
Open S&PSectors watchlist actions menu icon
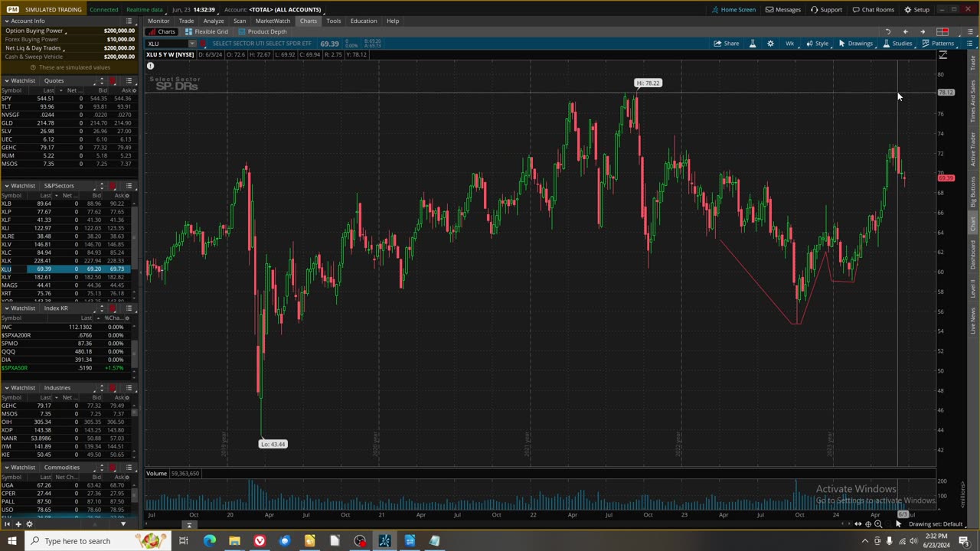pos(129,186)
